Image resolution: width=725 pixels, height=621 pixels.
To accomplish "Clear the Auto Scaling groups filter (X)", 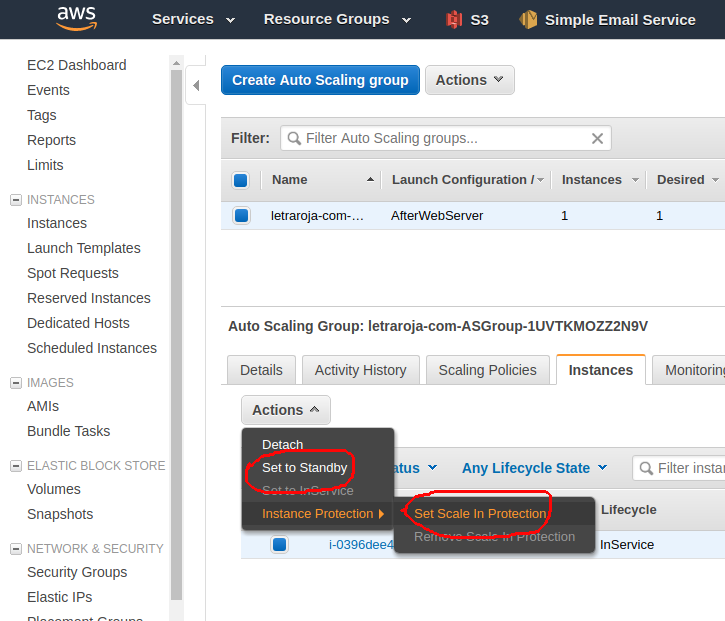I will pyautogui.click(x=597, y=138).
